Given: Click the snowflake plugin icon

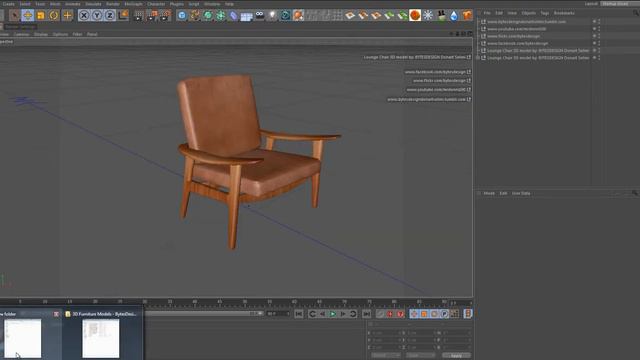Looking at the screenshot, I should [x=428, y=16].
